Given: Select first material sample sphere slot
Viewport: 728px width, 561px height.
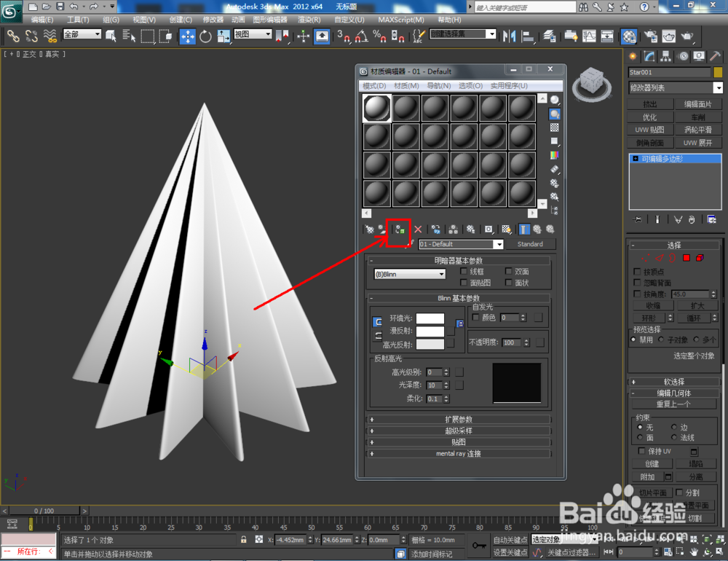Looking at the screenshot, I should (x=376, y=109).
